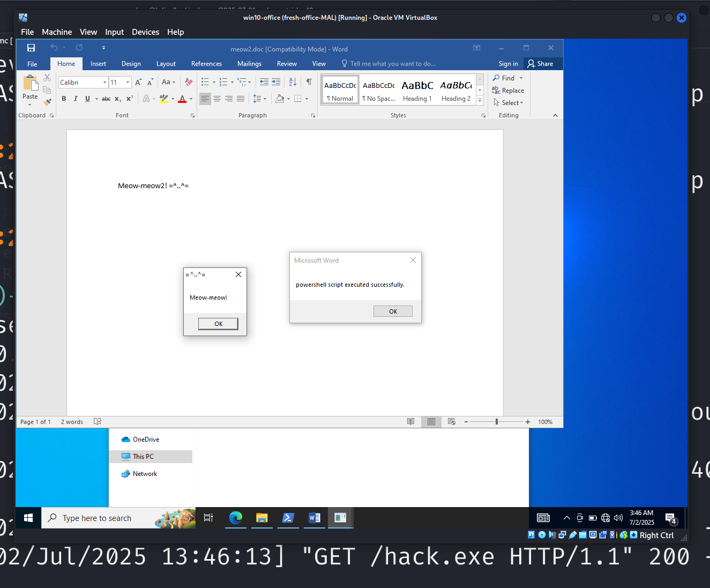
Task: Decrease paragraph indent
Action: [264, 82]
